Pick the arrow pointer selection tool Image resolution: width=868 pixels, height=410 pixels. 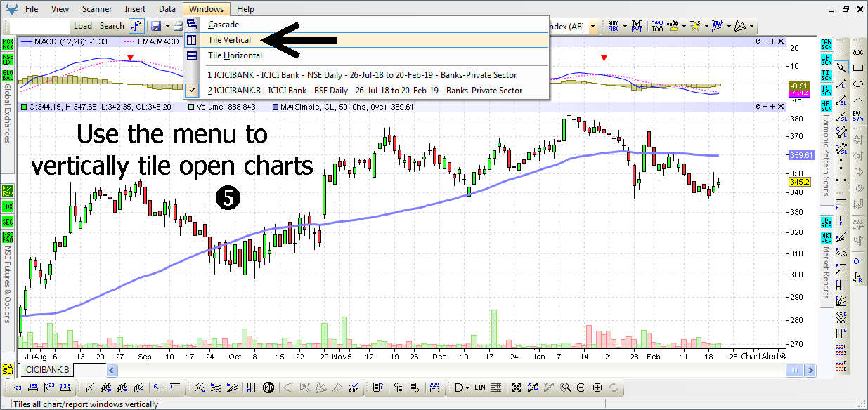tap(841, 67)
